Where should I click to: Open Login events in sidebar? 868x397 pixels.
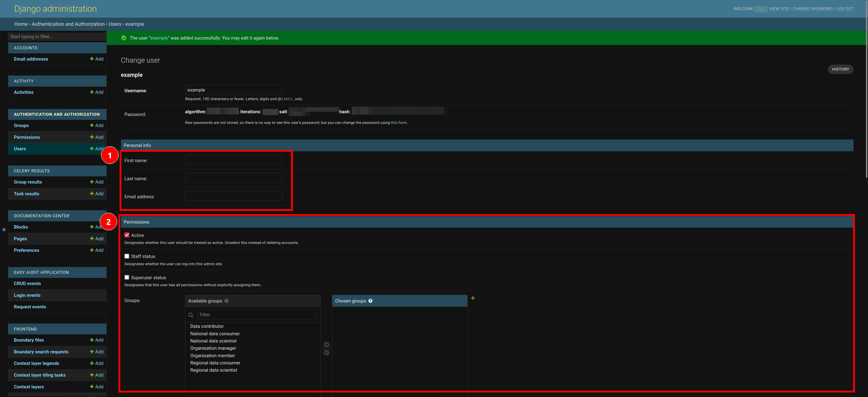pyautogui.click(x=27, y=295)
